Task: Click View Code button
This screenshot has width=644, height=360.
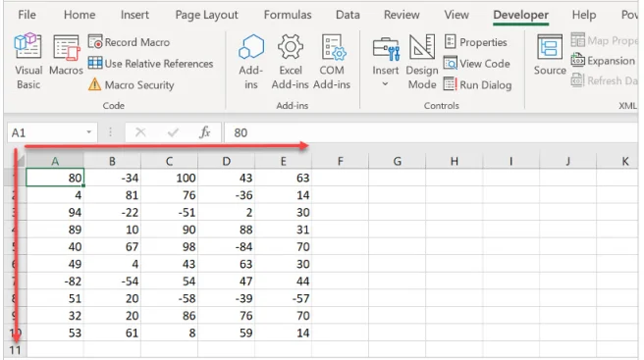Action: pyautogui.click(x=477, y=63)
